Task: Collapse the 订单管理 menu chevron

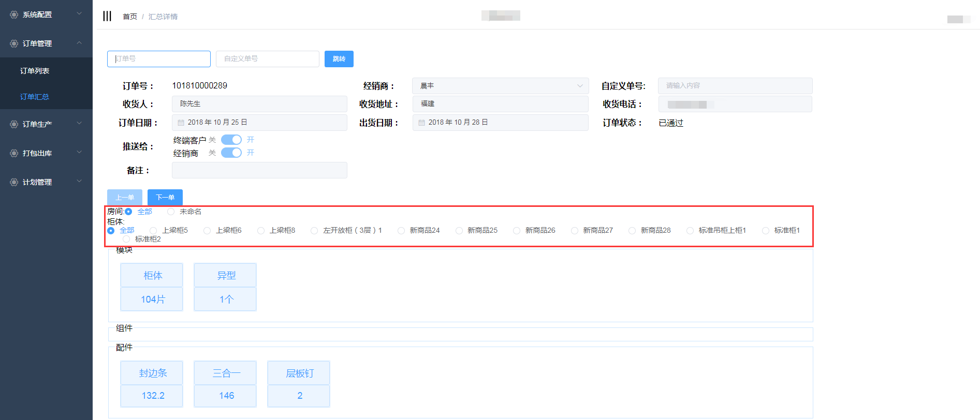Action: [x=79, y=43]
